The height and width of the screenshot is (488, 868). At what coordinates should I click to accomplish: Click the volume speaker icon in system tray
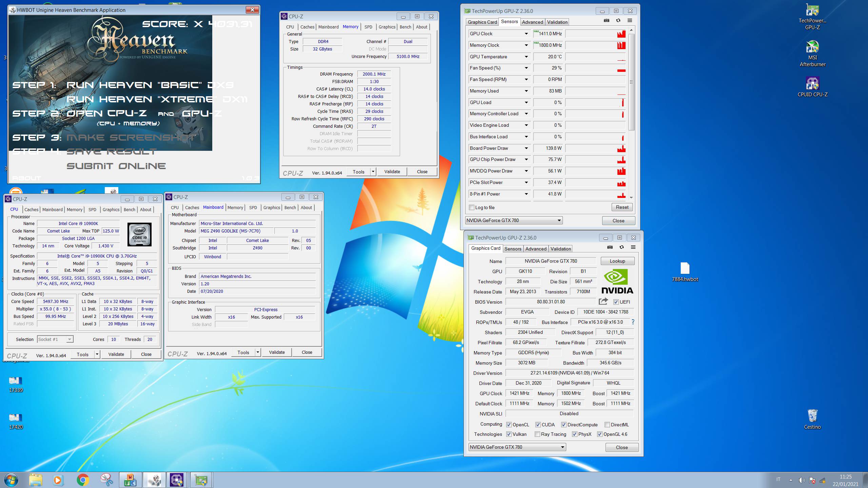pyautogui.click(x=802, y=480)
